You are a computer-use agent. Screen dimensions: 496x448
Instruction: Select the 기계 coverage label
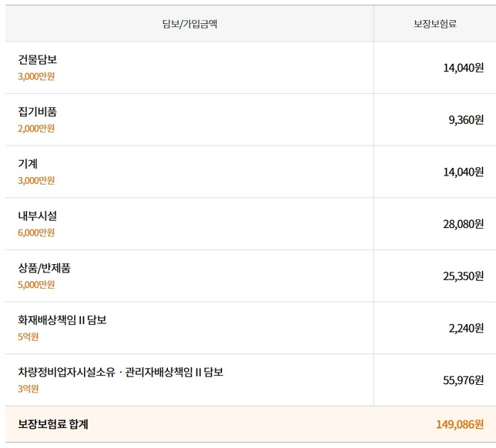pyautogui.click(x=28, y=164)
